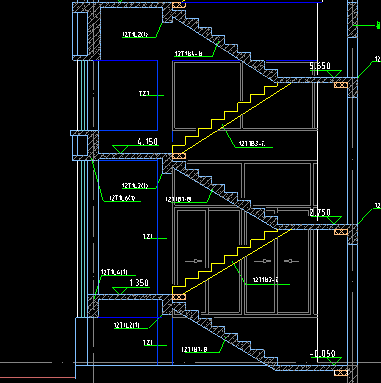This screenshot has width=381, height=383.
Task: Select the 4.150 elevation text
Action: [148, 142]
